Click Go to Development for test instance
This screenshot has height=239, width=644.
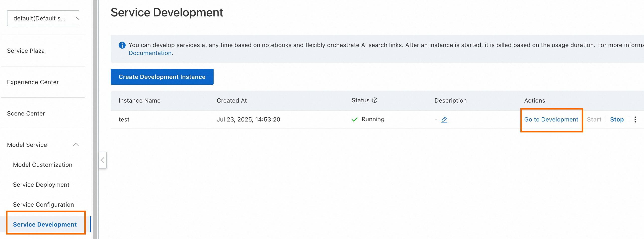[x=551, y=119]
